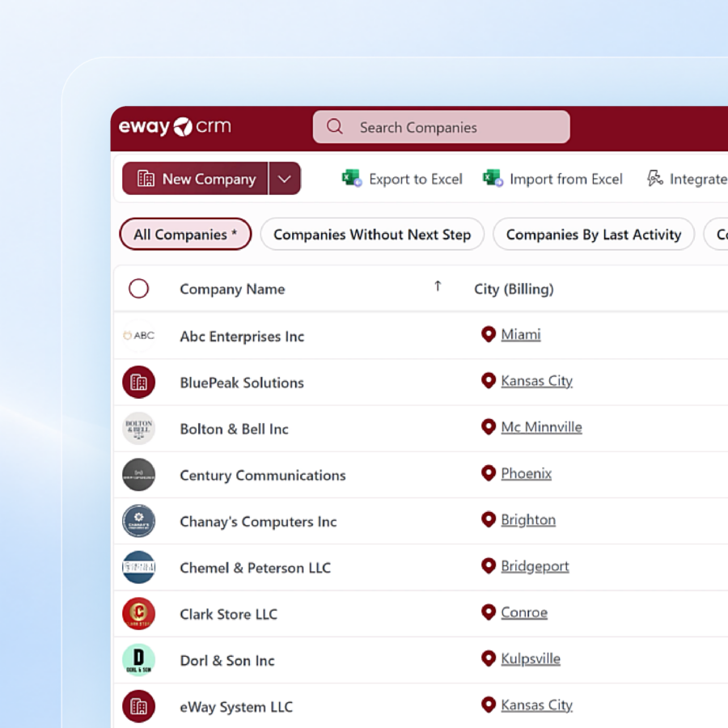
Task: Open the Conroe city link
Action: pos(524,612)
